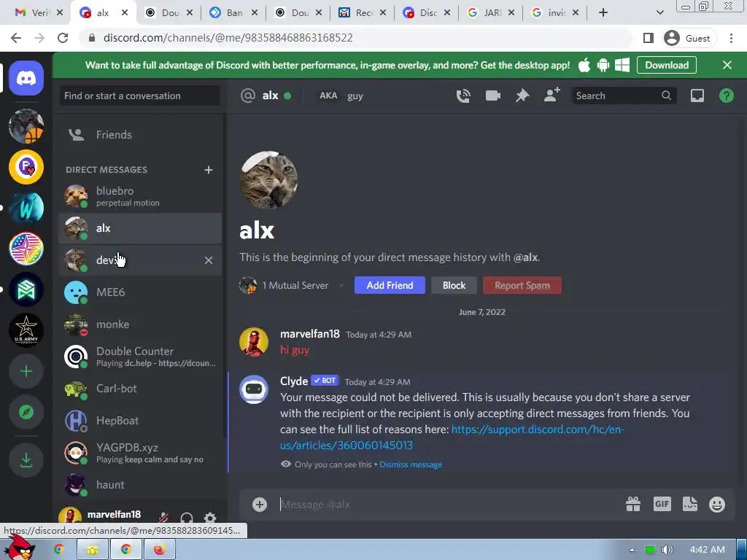This screenshot has width=747, height=560.
Task: Open pinned messages
Action: (x=522, y=96)
